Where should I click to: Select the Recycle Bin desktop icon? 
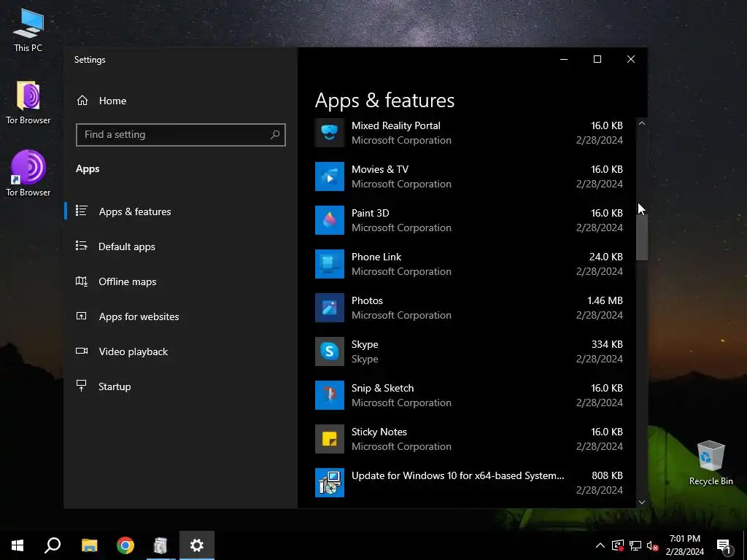[x=711, y=462]
